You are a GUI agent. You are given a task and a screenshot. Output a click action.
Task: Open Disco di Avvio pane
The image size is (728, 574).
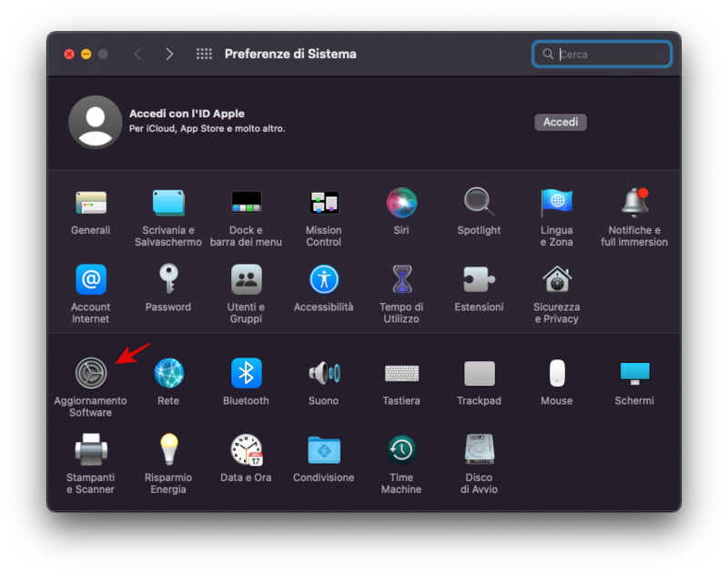point(480,449)
